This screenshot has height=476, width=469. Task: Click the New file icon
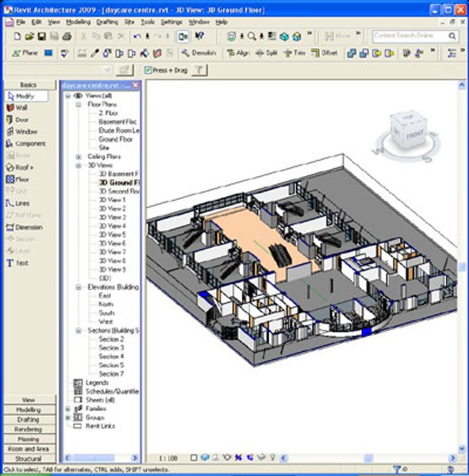(17, 36)
